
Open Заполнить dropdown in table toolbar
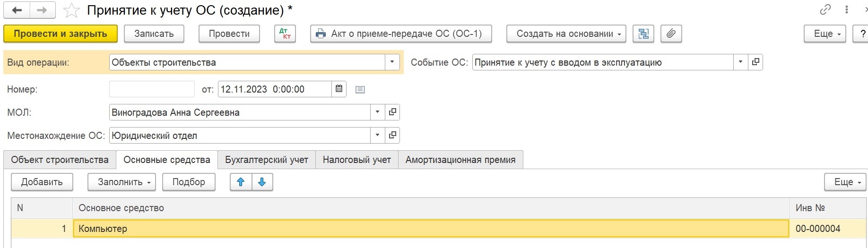point(122,182)
